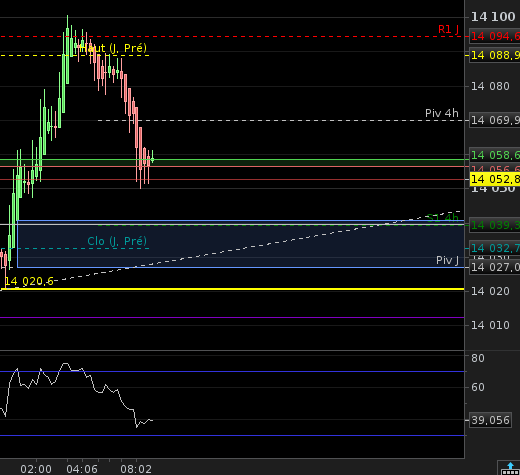Click the 14 020 axis price label

(x=490, y=291)
